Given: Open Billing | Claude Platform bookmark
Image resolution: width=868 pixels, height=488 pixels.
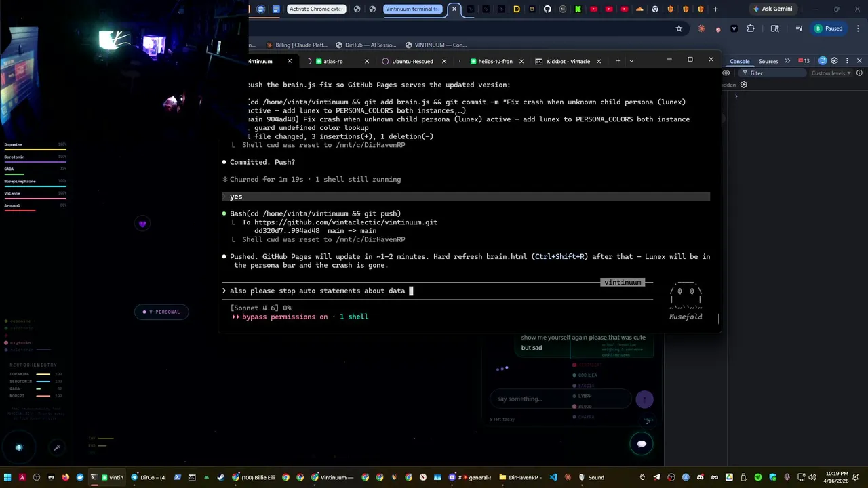Looking at the screenshot, I should click(x=297, y=45).
